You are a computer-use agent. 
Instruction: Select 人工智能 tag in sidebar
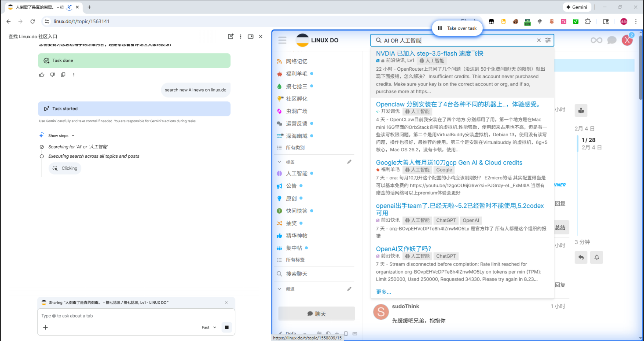coord(297,173)
